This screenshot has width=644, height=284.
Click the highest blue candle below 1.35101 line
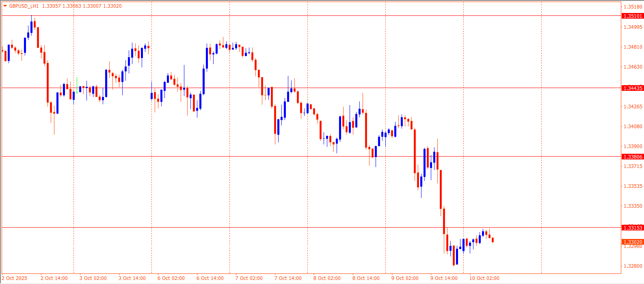coord(31,27)
